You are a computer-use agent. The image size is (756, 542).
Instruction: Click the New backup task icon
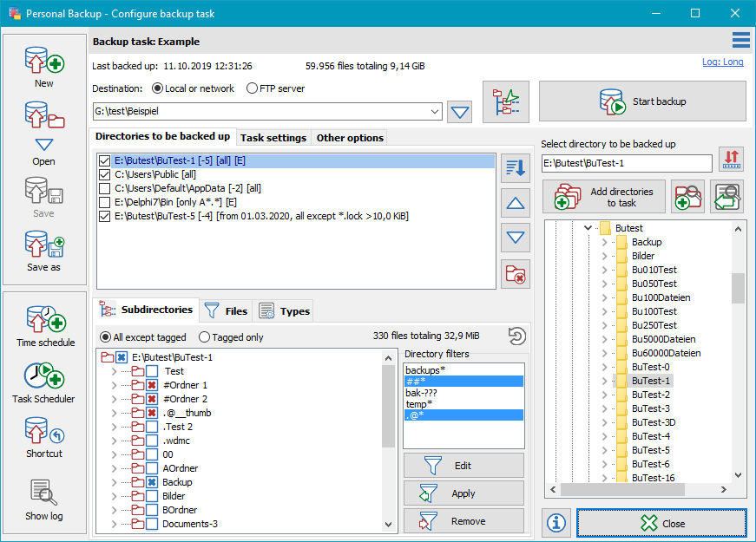44,60
